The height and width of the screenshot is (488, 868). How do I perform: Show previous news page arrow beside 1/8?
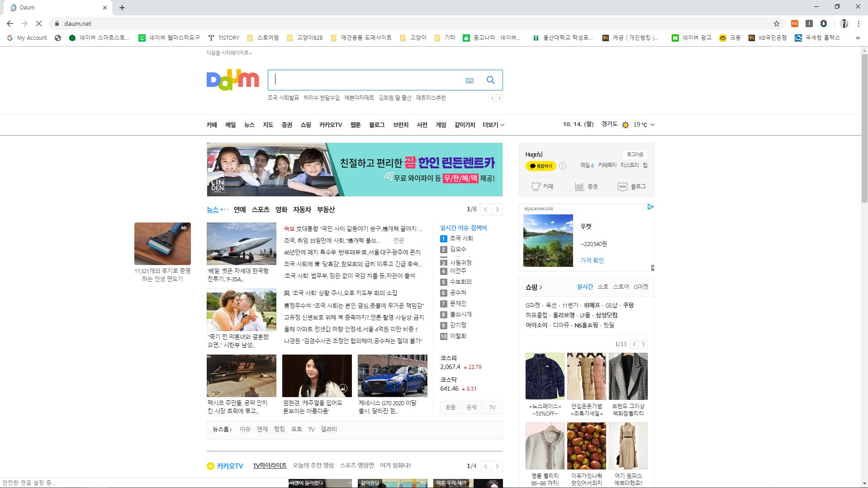point(485,209)
